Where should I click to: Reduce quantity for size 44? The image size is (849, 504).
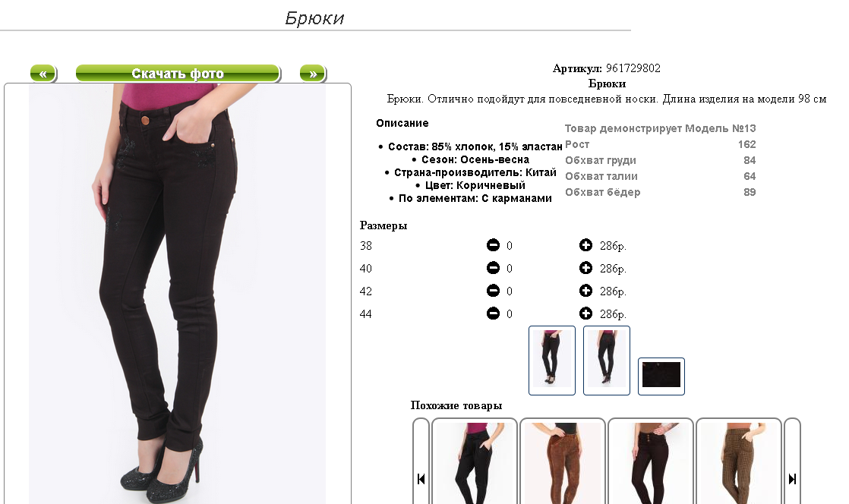point(493,313)
